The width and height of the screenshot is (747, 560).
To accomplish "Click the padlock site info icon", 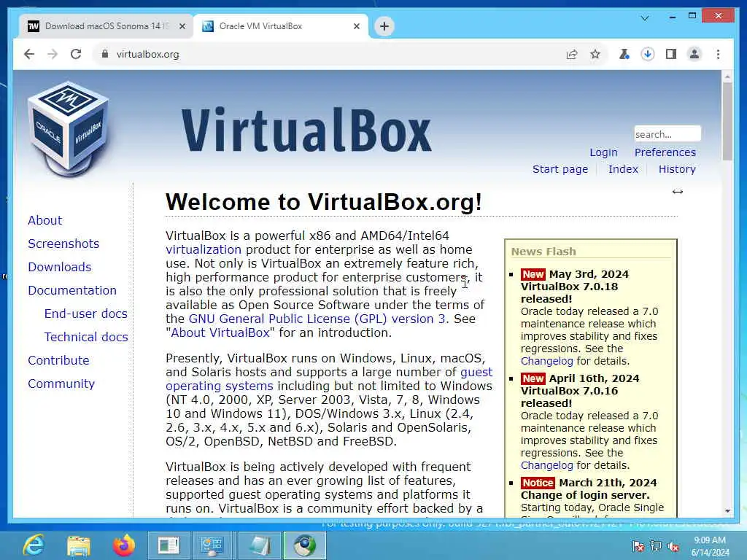I will click(105, 54).
